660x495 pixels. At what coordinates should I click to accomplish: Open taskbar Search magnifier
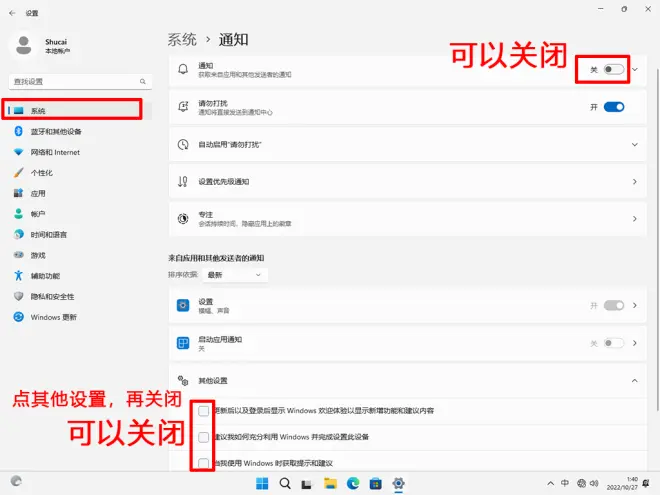pos(285,483)
